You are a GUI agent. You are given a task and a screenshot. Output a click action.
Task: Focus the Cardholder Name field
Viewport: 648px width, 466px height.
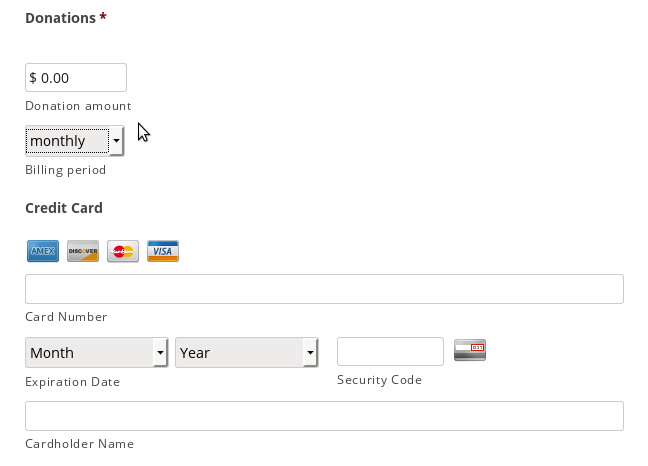click(324, 416)
